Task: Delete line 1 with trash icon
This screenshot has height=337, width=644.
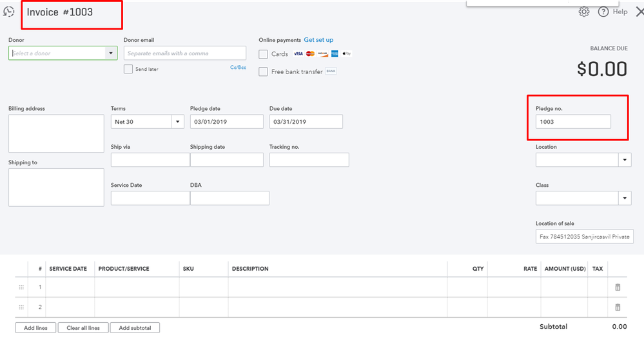Action: 618,287
